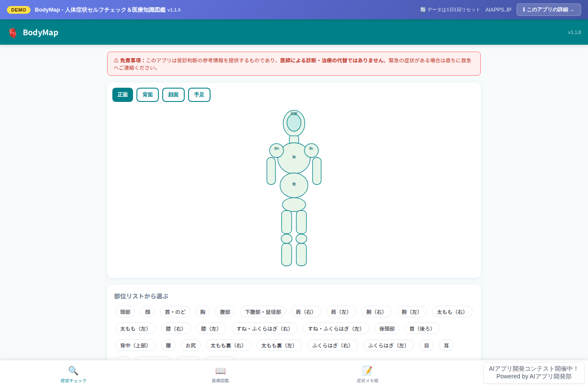The width and height of the screenshot is (588, 387).
Task: Choose the 腕（右） chip
Action: 377,312
